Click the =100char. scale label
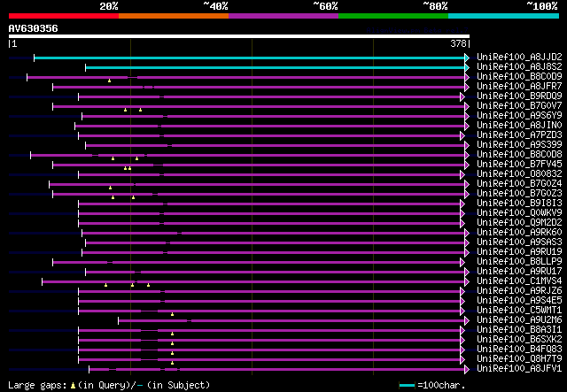 pos(441,385)
